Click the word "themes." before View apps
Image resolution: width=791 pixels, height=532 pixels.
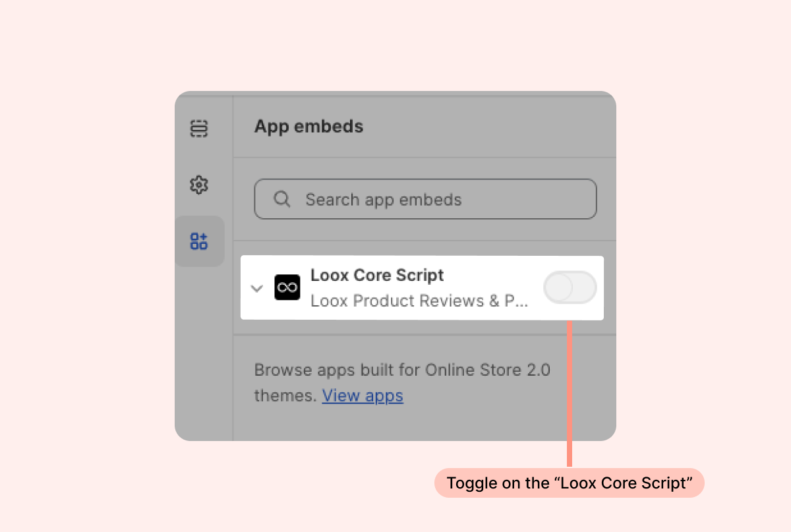[x=286, y=396]
